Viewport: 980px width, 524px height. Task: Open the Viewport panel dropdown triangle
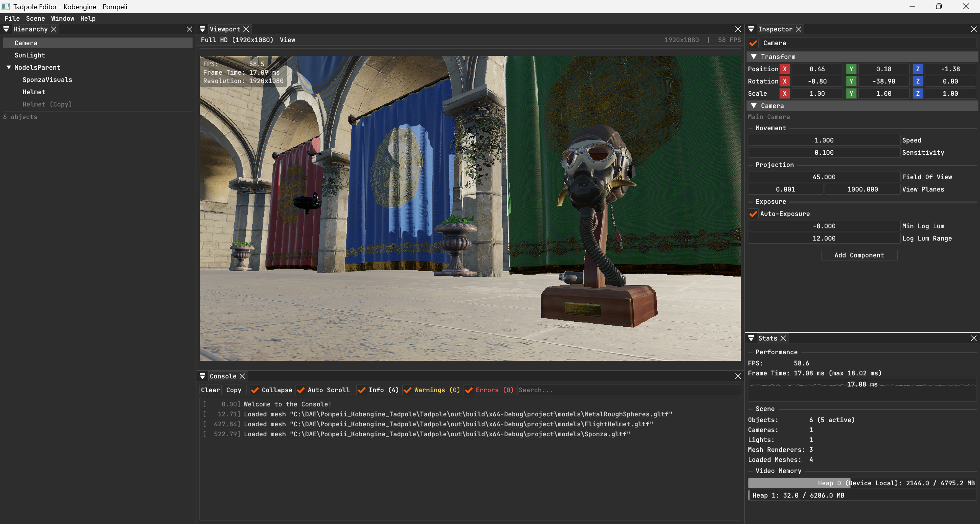coord(203,29)
